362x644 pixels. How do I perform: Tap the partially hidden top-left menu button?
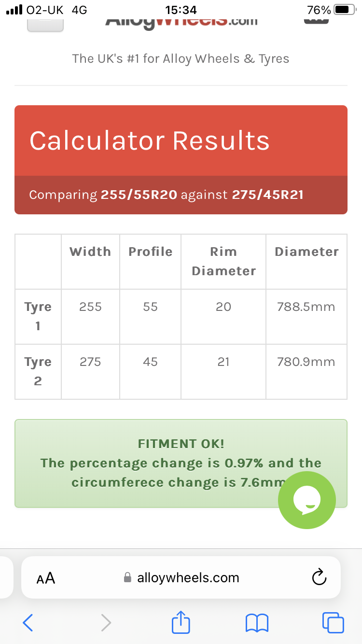45,25
